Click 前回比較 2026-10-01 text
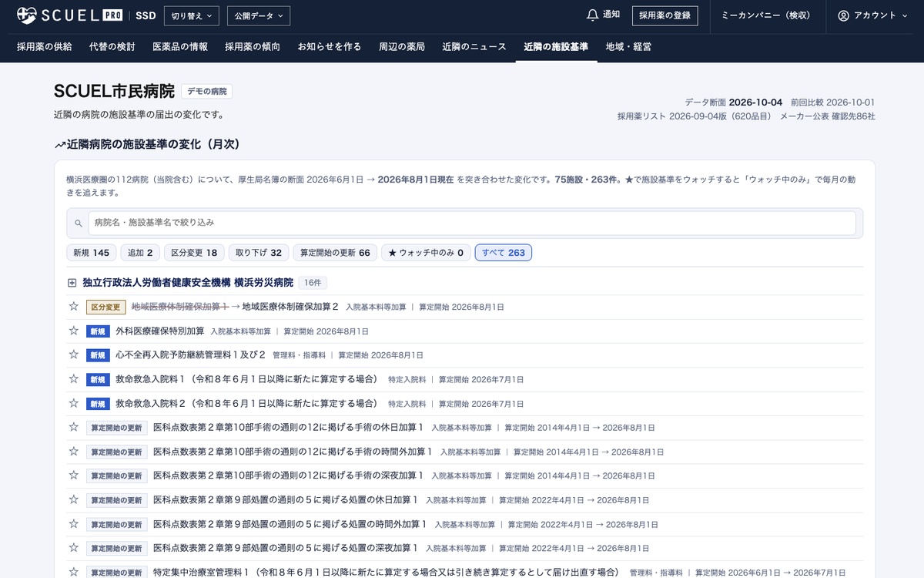The width and height of the screenshot is (924, 578). click(833, 102)
